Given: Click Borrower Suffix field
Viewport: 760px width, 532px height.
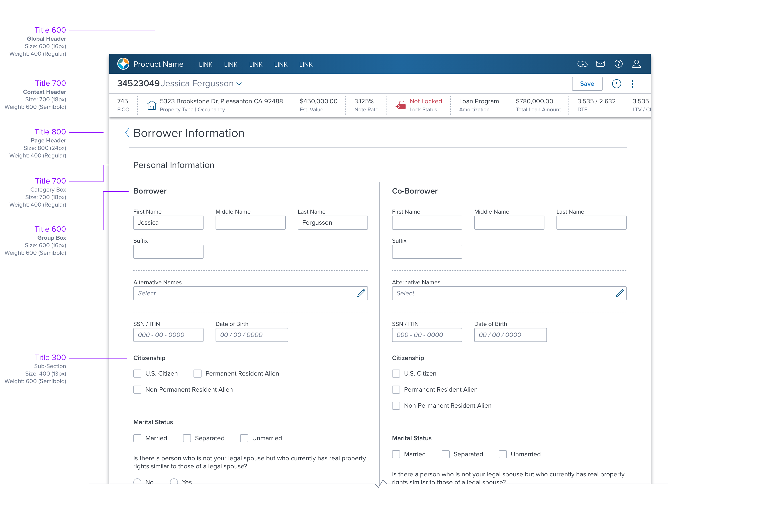Looking at the screenshot, I should 168,252.
